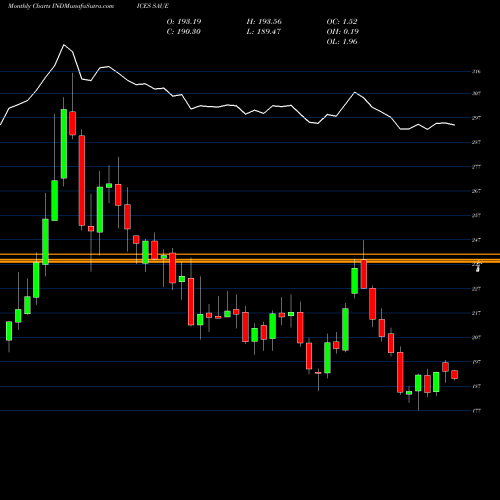Click the 277 price axis label
Viewport: 500px width, 500px height.
(x=476, y=167)
